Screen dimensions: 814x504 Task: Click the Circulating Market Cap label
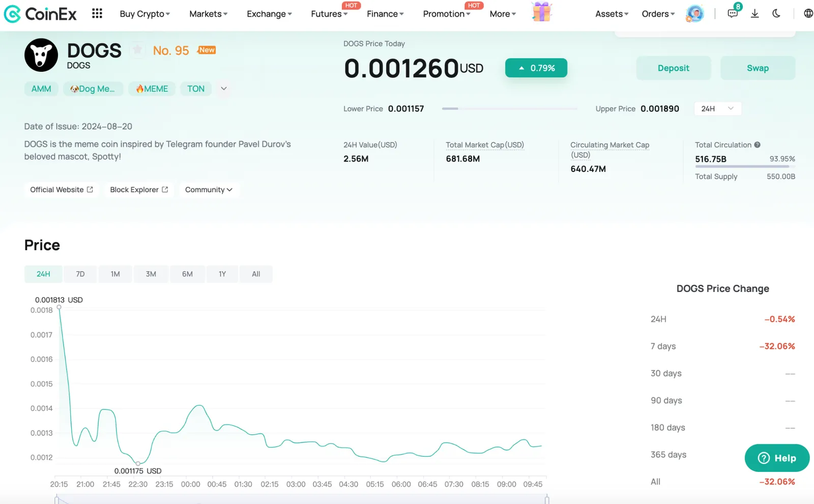[609, 150]
